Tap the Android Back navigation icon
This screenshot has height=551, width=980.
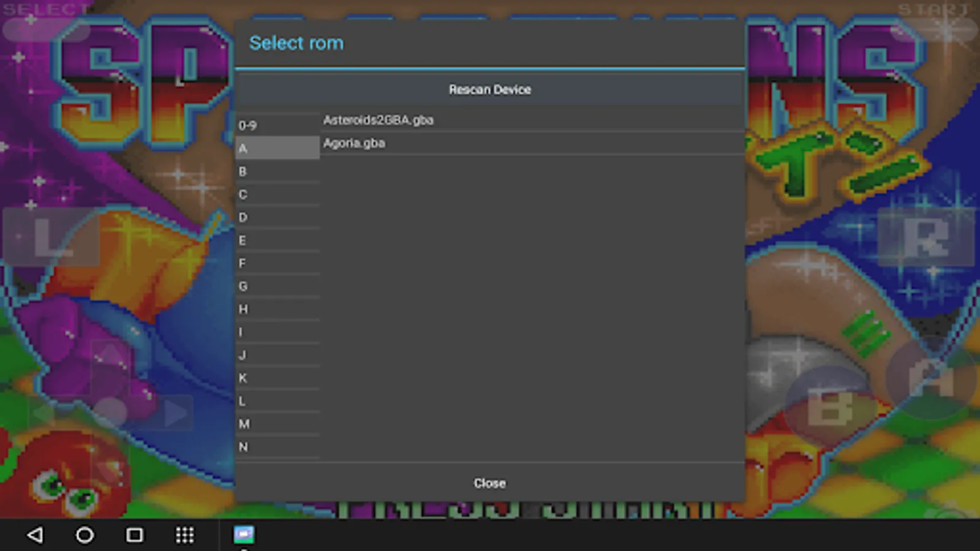pos(36,535)
